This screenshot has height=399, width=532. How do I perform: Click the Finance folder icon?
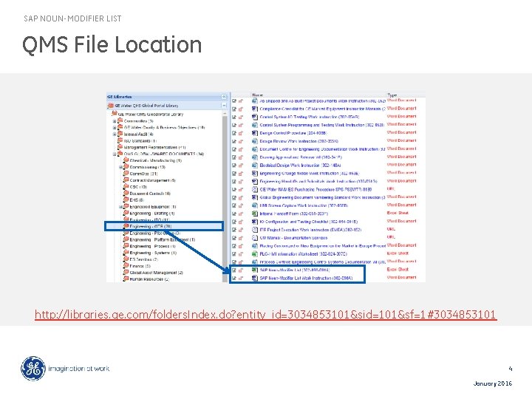pyautogui.click(x=126, y=266)
